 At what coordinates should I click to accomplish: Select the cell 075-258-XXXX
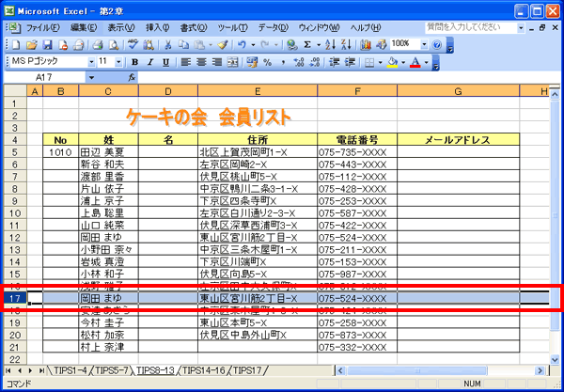pos(357,323)
